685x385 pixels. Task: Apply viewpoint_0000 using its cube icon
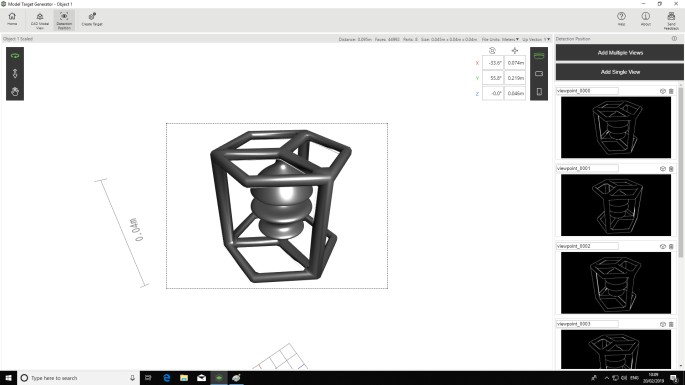point(663,91)
